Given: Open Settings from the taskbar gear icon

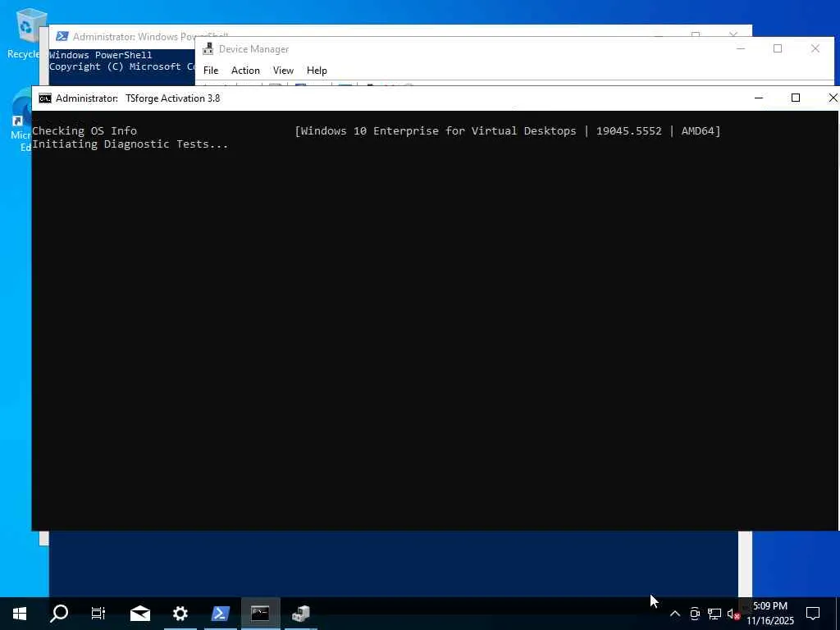Looking at the screenshot, I should coord(180,614).
